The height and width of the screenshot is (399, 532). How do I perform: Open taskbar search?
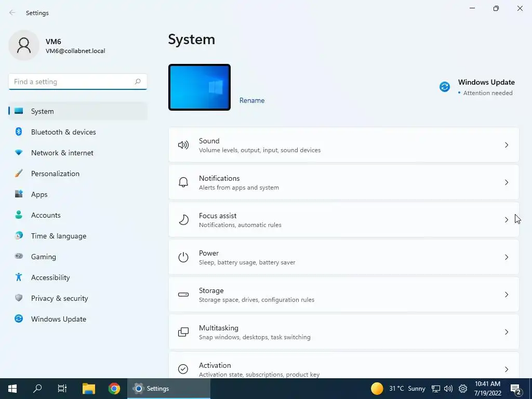[37, 389]
